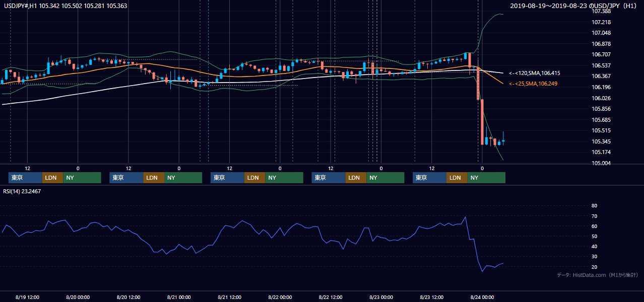Click the 8/24 00:00 time axis label
The height and width of the screenshot is (302, 644).
tap(482, 297)
